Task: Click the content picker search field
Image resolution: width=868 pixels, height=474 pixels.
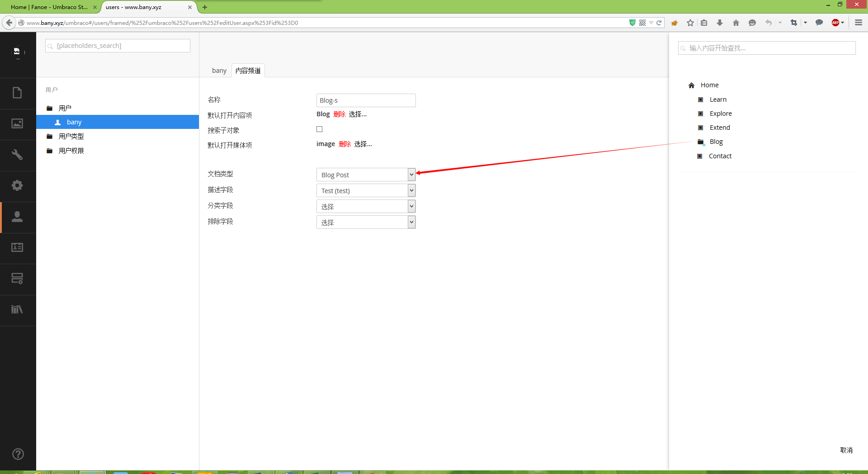Action: [x=767, y=48]
